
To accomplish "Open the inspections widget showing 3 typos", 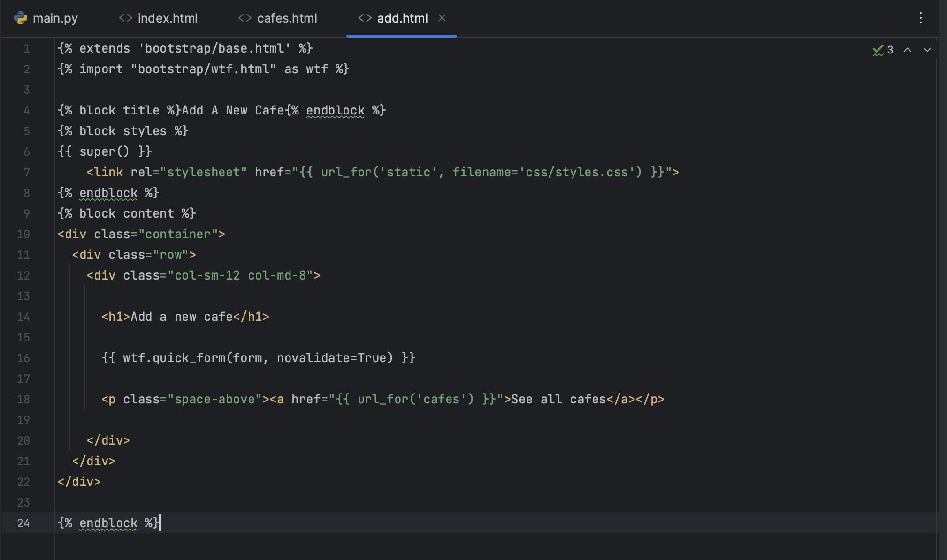I will point(883,50).
